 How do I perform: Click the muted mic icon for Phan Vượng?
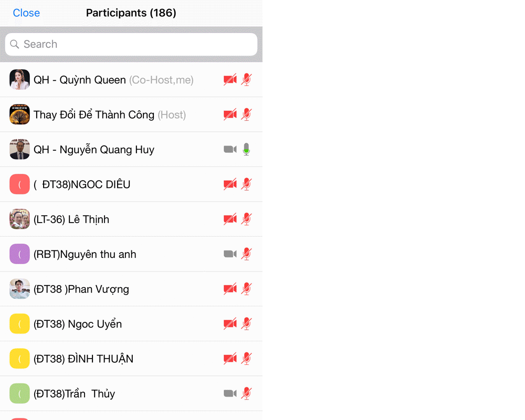tap(246, 289)
